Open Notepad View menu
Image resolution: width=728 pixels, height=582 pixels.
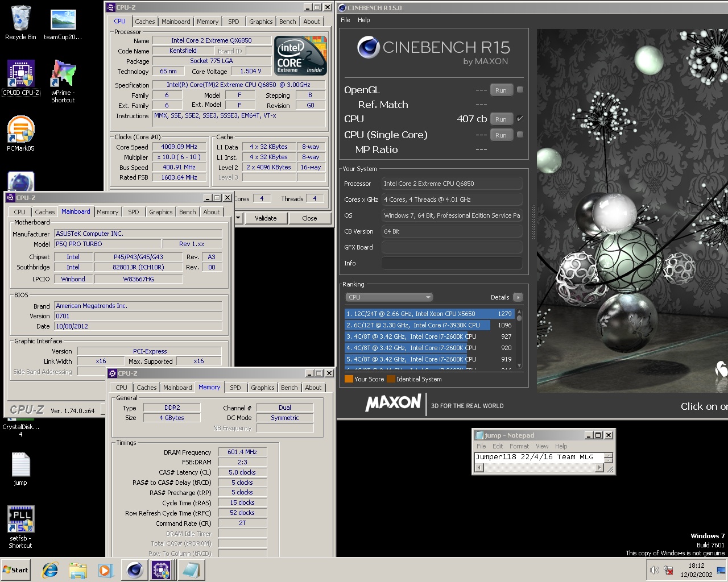tap(542, 446)
